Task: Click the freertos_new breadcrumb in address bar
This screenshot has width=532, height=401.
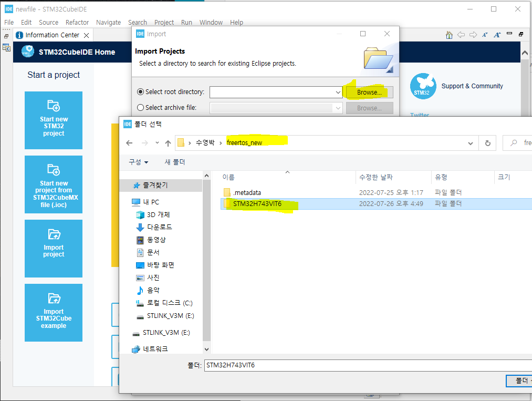Action: [244, 143]
